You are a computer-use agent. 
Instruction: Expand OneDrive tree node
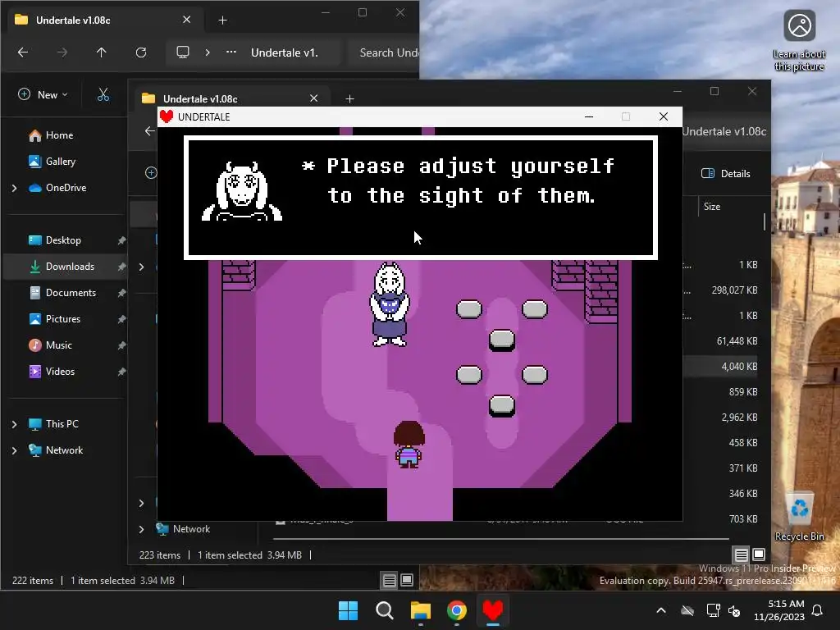[15, 188]
